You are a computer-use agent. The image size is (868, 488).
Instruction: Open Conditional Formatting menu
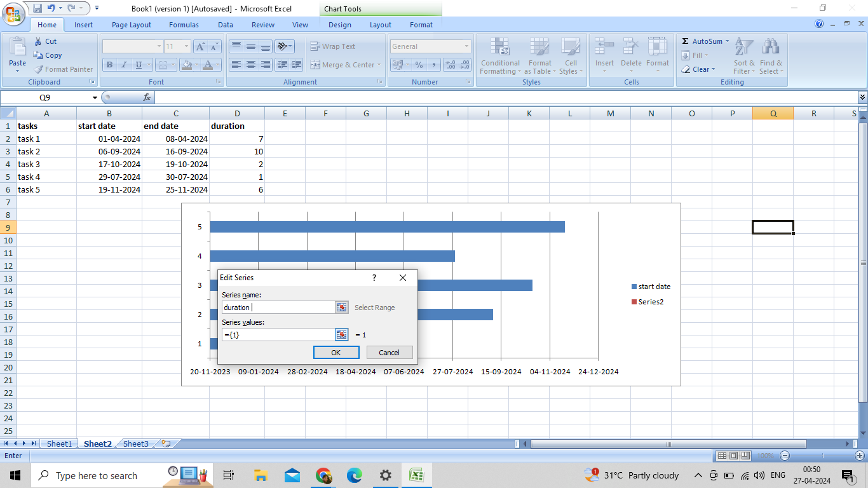[x=500, y=56]
